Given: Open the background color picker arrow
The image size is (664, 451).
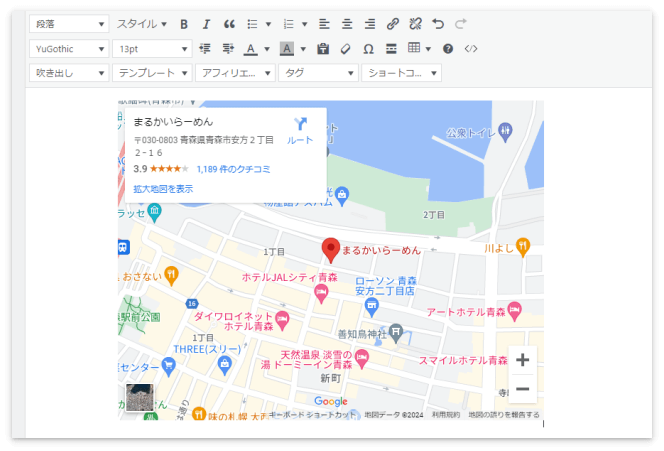Looking at the screenshot, I should click(x=303, y=49).
